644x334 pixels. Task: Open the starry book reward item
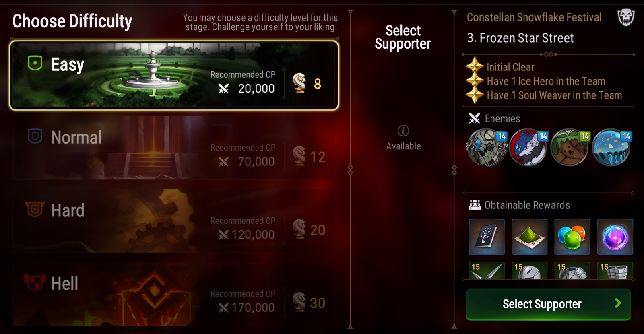tap(487, 237)
